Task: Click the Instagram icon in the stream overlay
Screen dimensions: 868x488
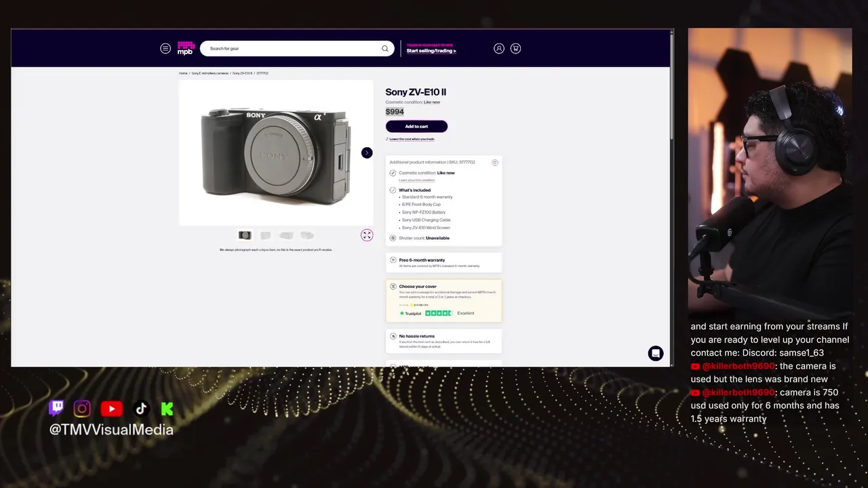Action: click(x=82, y=408)
